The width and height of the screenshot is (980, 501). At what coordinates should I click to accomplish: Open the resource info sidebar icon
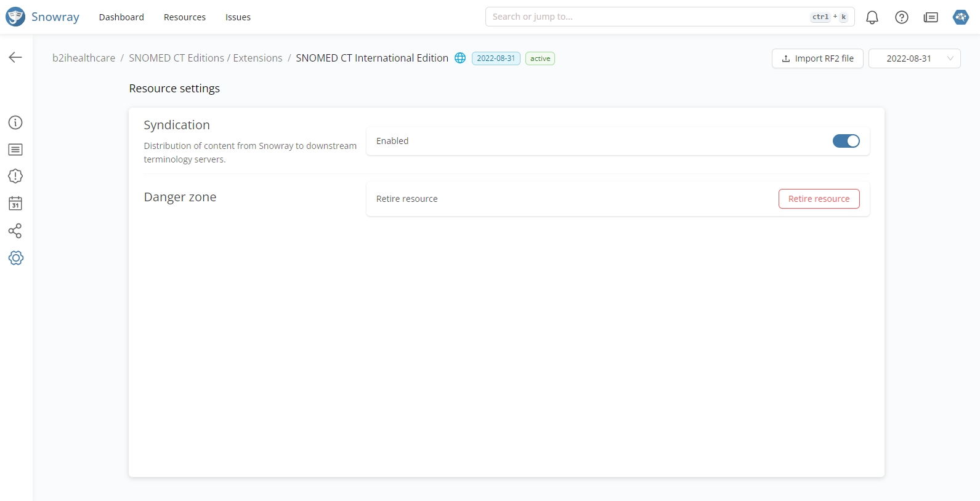click(15, 122)
